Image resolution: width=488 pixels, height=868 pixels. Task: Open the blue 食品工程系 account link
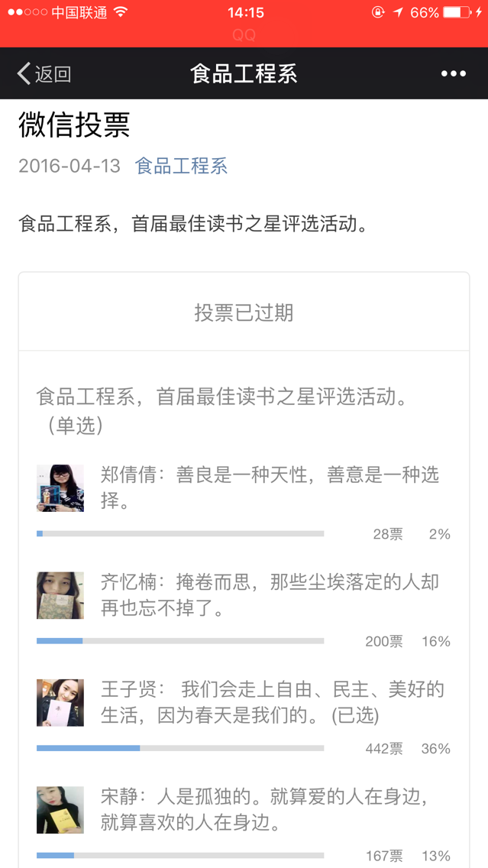tap(181, 166)
